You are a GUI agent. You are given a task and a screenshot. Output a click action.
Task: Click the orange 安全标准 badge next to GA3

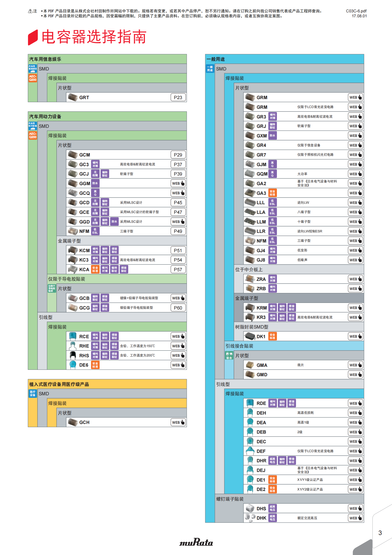point(272,193)
